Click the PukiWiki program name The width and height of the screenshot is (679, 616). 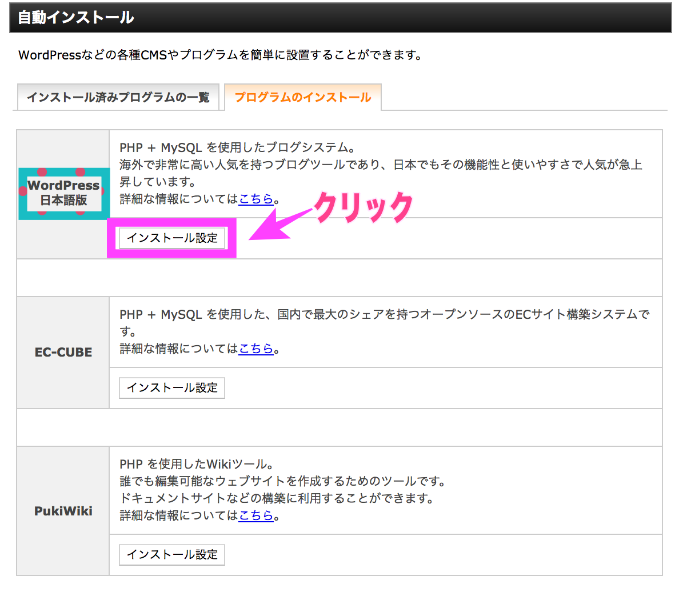[x=63, y=511]
